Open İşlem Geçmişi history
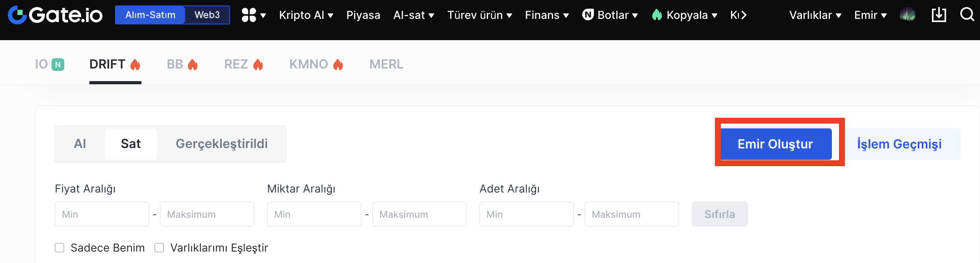The image size is (980, 263). 899,144
